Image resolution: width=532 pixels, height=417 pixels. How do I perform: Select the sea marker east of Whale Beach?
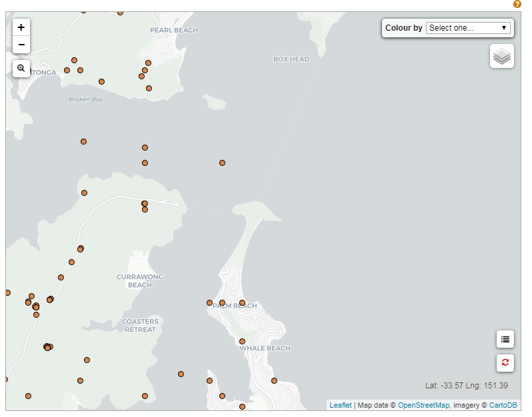point(274,380)
